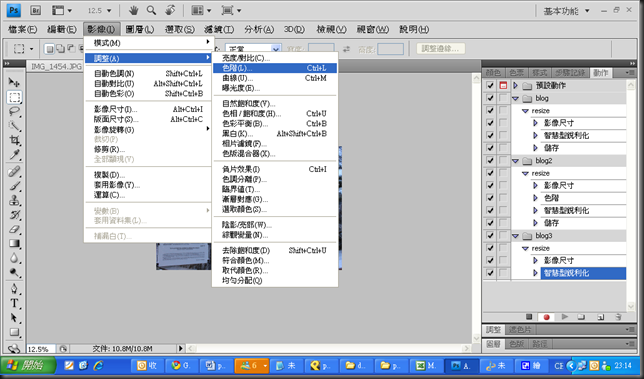The image size is (644, 379).
Task: Select the Move tool
Action: click(14, 83)
